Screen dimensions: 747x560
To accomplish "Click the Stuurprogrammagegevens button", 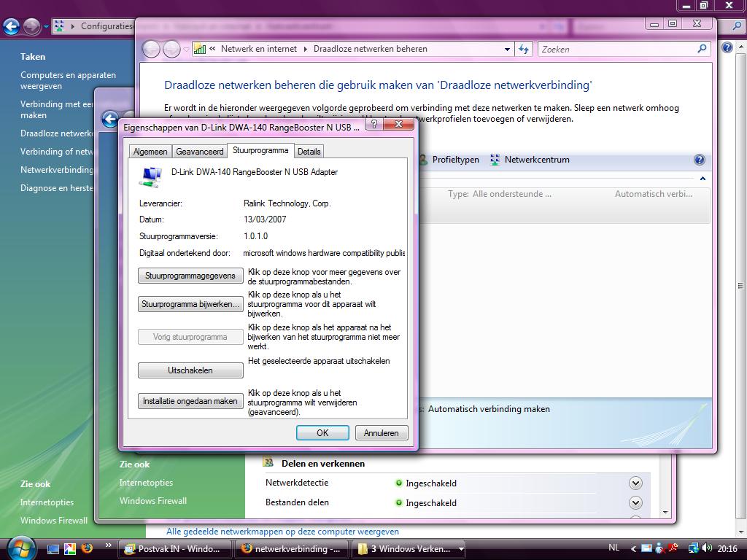I will pos(190,276).
